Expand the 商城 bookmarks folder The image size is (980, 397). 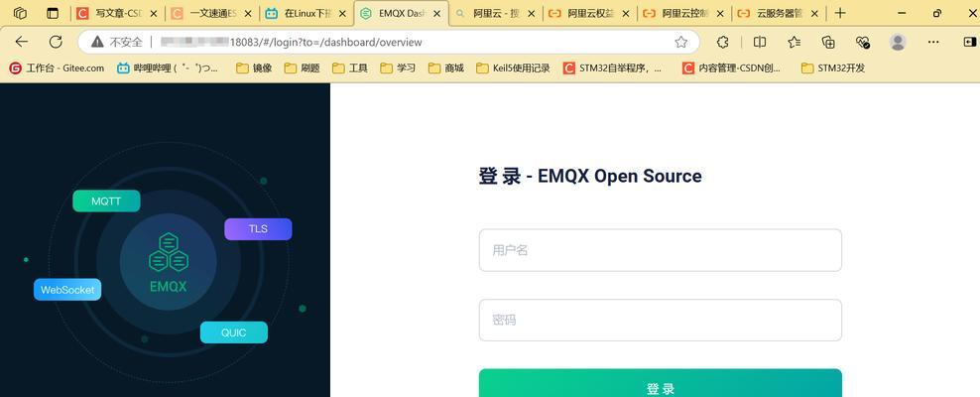click(x=446, y=68)
